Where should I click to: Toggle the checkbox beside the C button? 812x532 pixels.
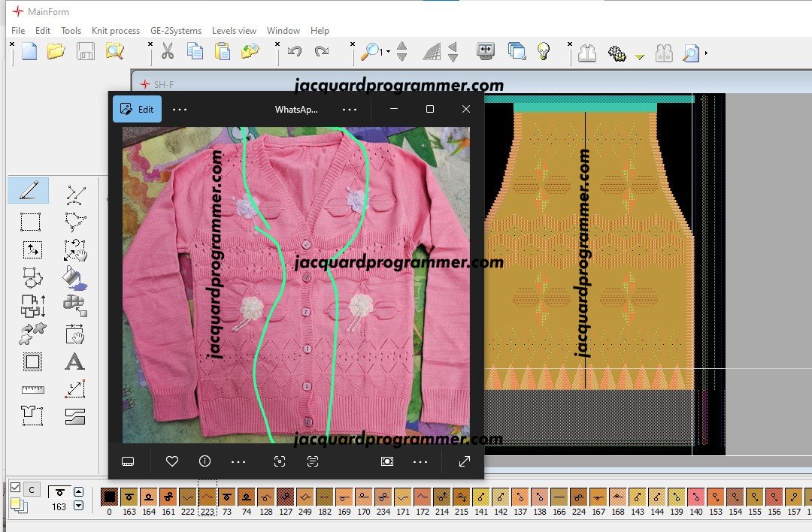[16, 488]
